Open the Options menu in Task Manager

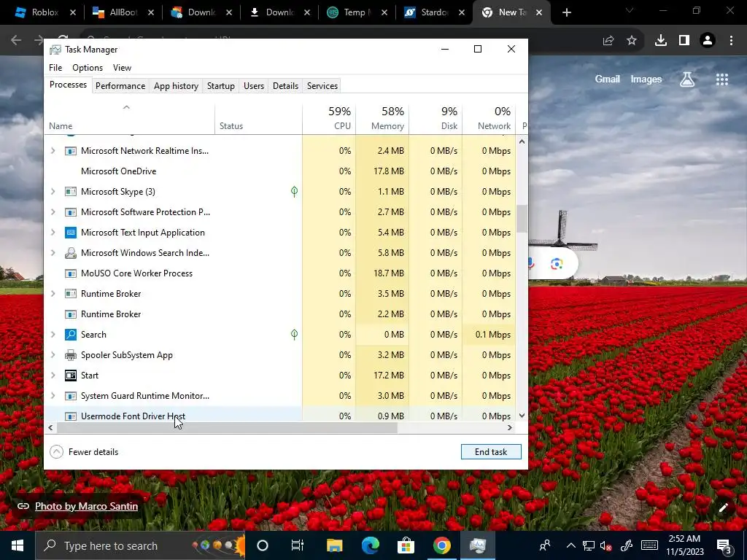tap(88, 68)
